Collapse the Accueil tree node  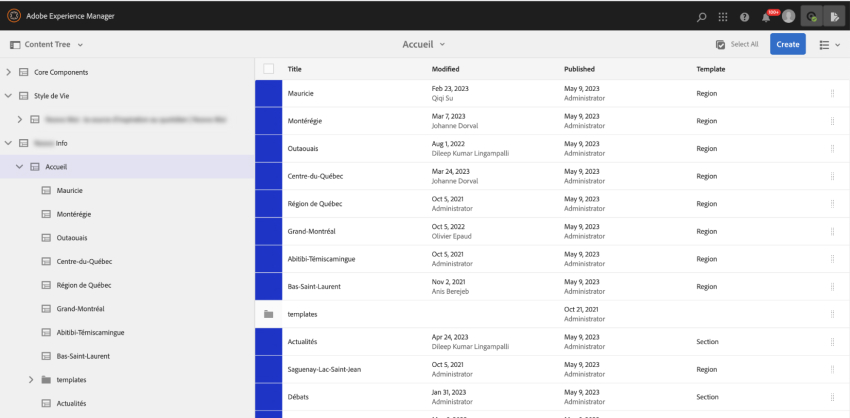coord(20,167)
